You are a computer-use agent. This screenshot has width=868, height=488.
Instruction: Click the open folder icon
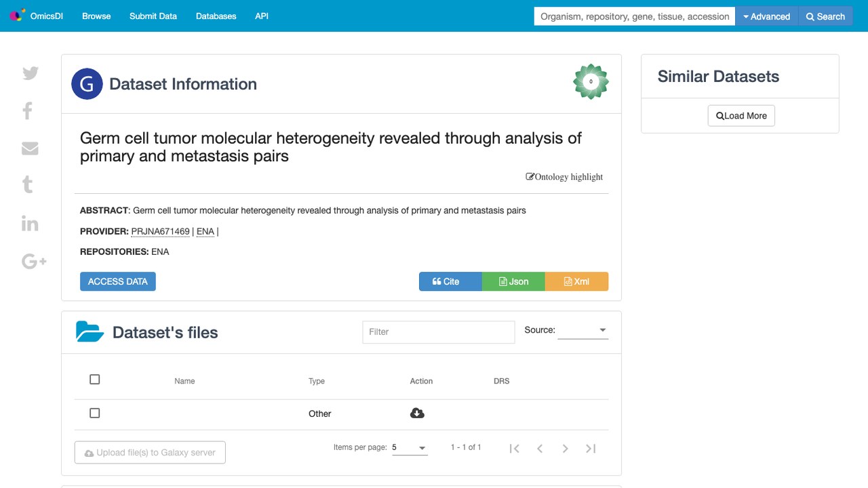[x=90, y=331]
